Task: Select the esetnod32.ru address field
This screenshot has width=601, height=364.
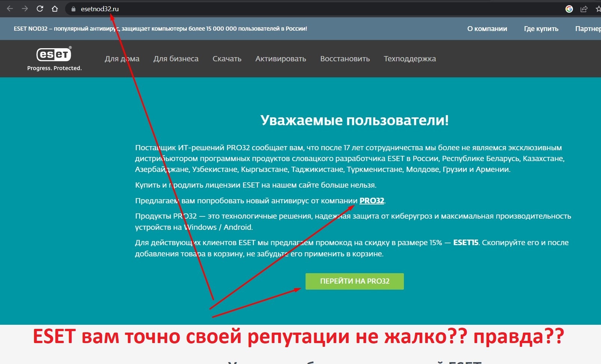Action: (x=314, y=9)
